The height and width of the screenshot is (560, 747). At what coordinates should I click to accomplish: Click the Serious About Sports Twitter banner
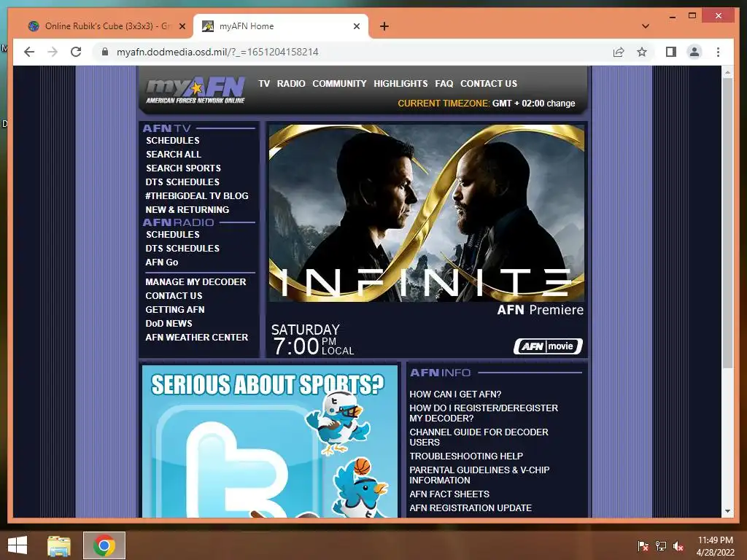(270, 441)
